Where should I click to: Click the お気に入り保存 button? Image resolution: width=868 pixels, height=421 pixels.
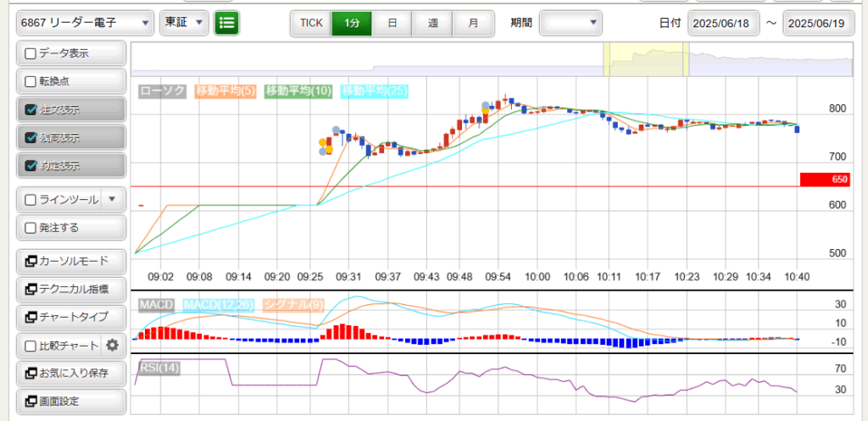tap(71, 374)
